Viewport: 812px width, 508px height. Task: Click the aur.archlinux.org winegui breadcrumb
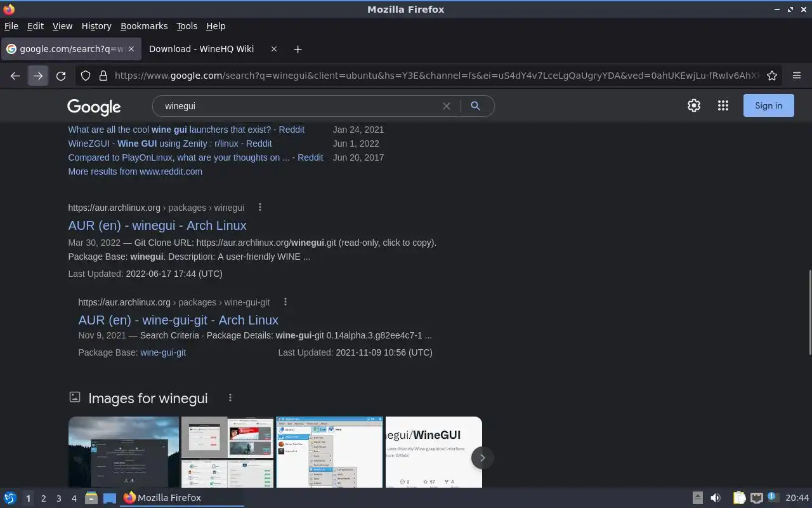coord(156,208)
